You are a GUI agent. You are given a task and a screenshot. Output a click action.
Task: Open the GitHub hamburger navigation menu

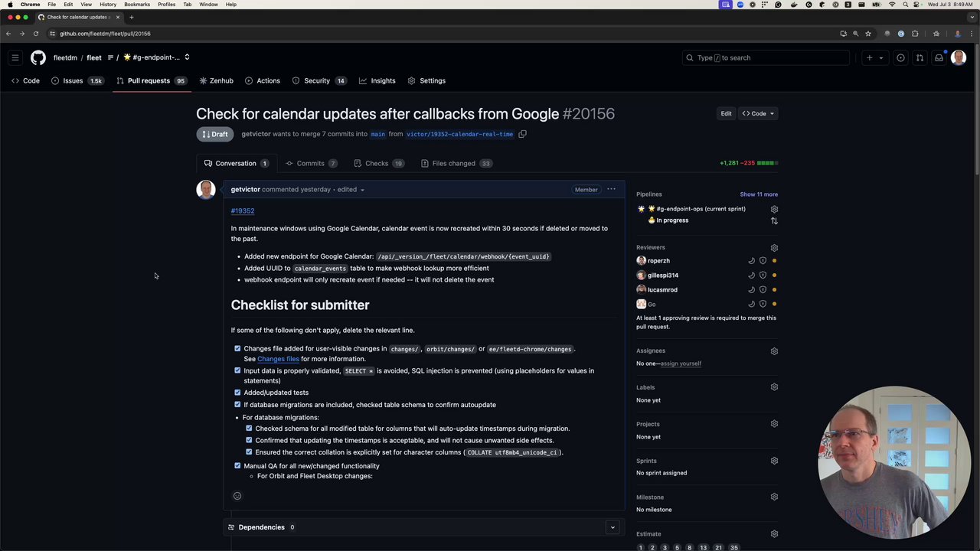point(15,57)
